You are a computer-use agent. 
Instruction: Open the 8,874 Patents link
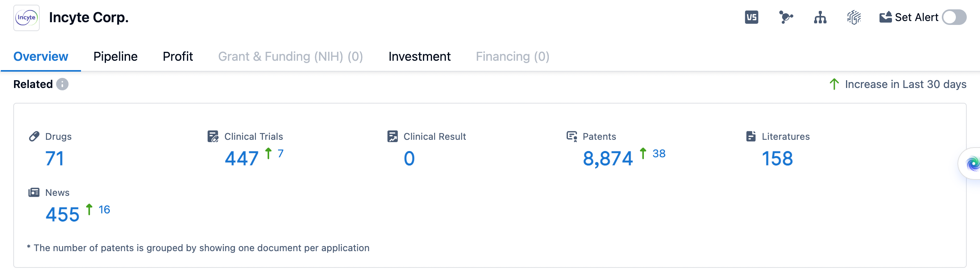pos(608,158)
